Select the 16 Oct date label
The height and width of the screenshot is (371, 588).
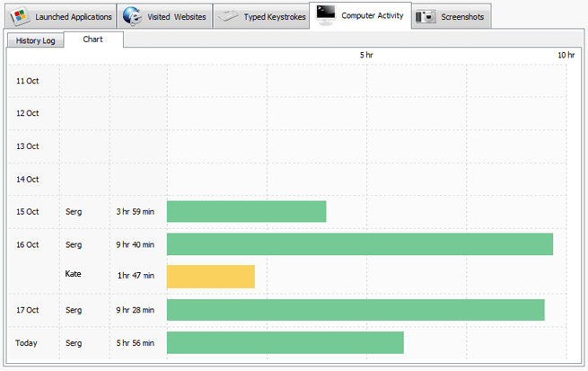(27, 244)
